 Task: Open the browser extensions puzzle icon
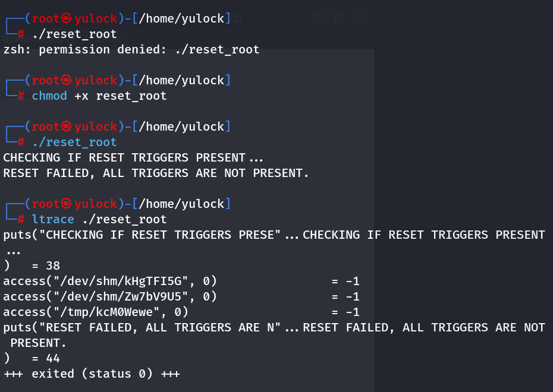point(338,18)
